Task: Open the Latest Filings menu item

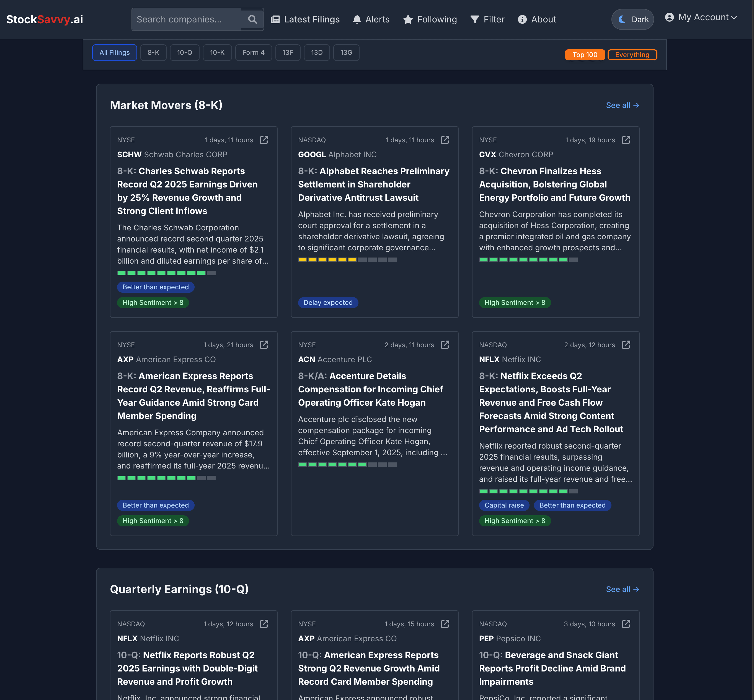Action: pos(305,19)
